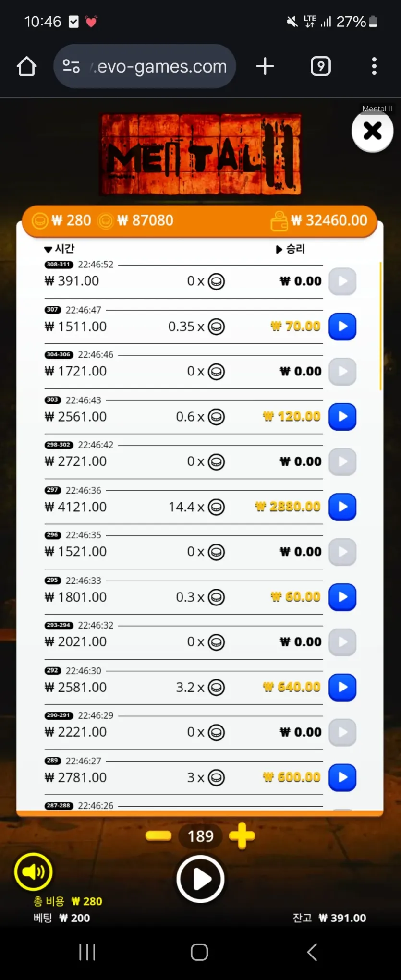401x980 pixels.
Task: Sort history by 승리 column
Action: tap(291, 249)
